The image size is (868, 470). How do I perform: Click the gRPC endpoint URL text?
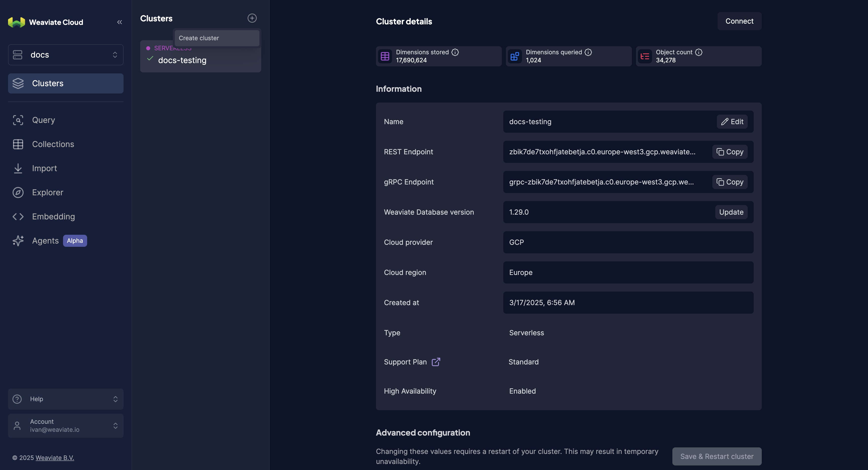coord(602,182)
